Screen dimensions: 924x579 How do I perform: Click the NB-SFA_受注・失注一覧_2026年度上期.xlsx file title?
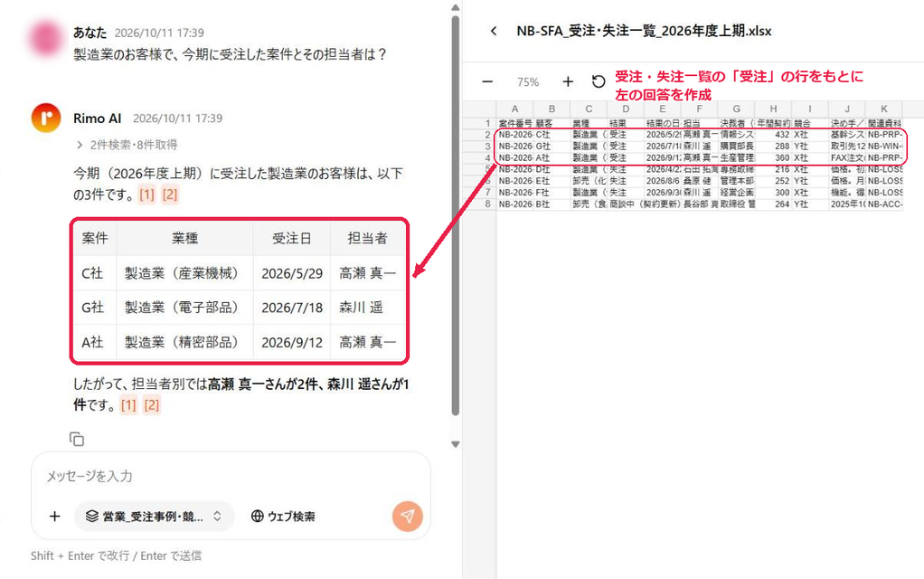coord(644,31)
